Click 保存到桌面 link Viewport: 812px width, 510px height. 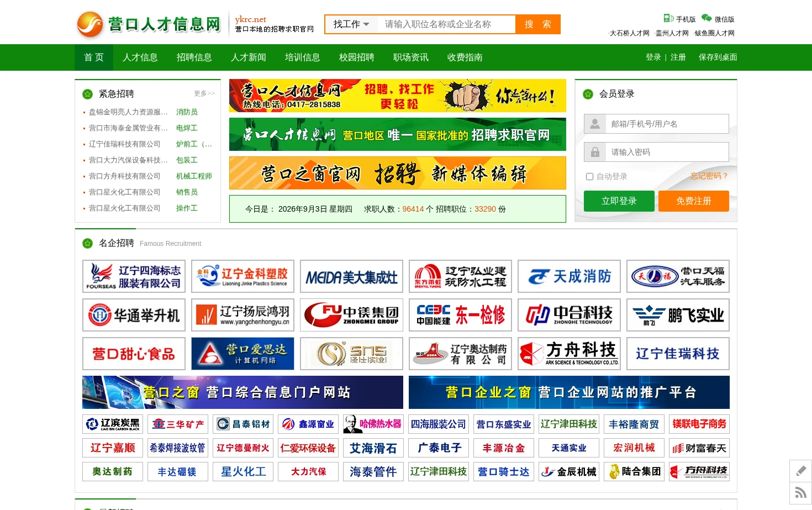coord(718,57)
